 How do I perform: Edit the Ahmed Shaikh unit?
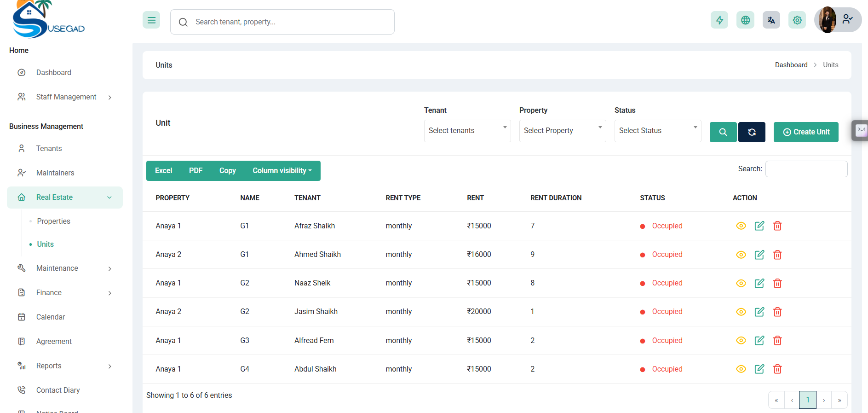pos(759,255)
